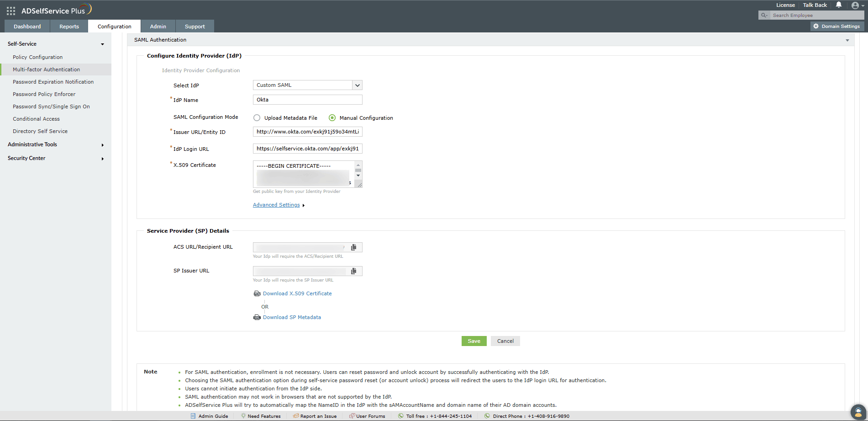Copy the ACS URL/Recipient URL
The height and width of the screenshot is (421, 868).
tap(353, 247)
